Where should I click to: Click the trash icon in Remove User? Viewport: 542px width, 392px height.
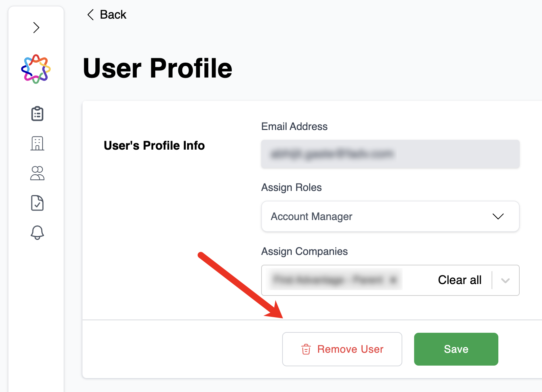point(306,349)
